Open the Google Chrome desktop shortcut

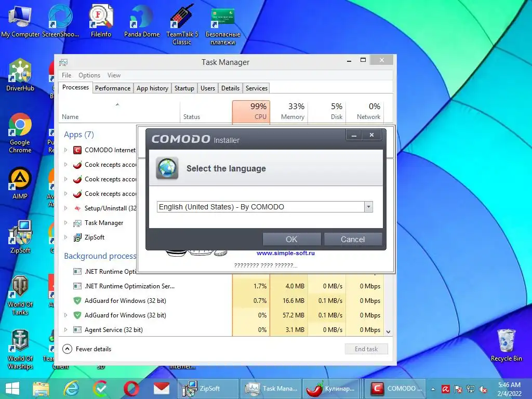click(x=20, y=133)
